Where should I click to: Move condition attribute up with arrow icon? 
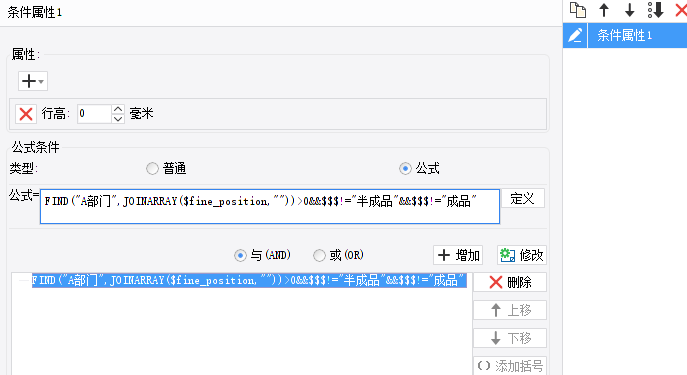(604, 10)
